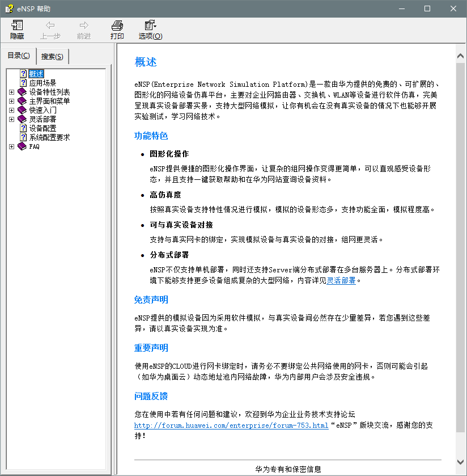Click the question-mark page icon beside 设备配置
The height and width of the screenshot is (476, 467).
[x=23, y=128]
